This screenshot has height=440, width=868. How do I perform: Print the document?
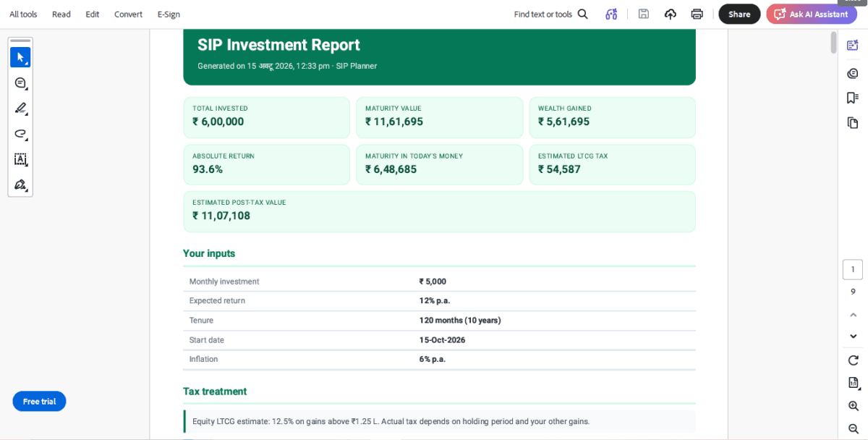(x=697, y=14)
